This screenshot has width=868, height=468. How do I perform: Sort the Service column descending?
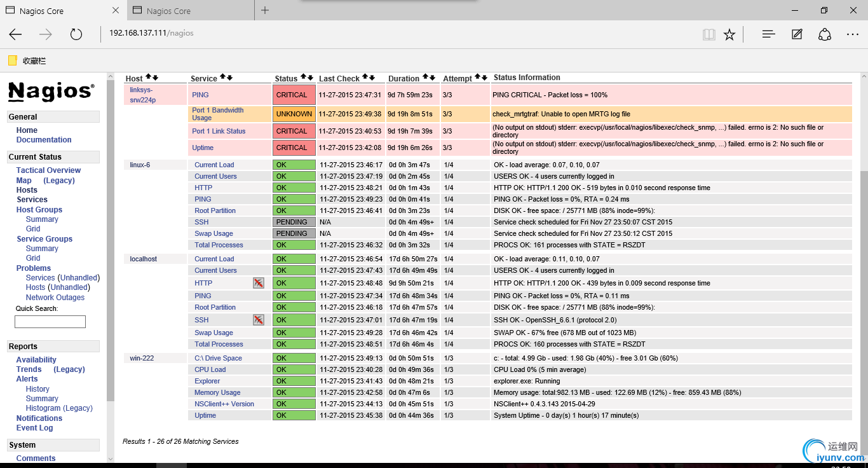click(229, 78)
